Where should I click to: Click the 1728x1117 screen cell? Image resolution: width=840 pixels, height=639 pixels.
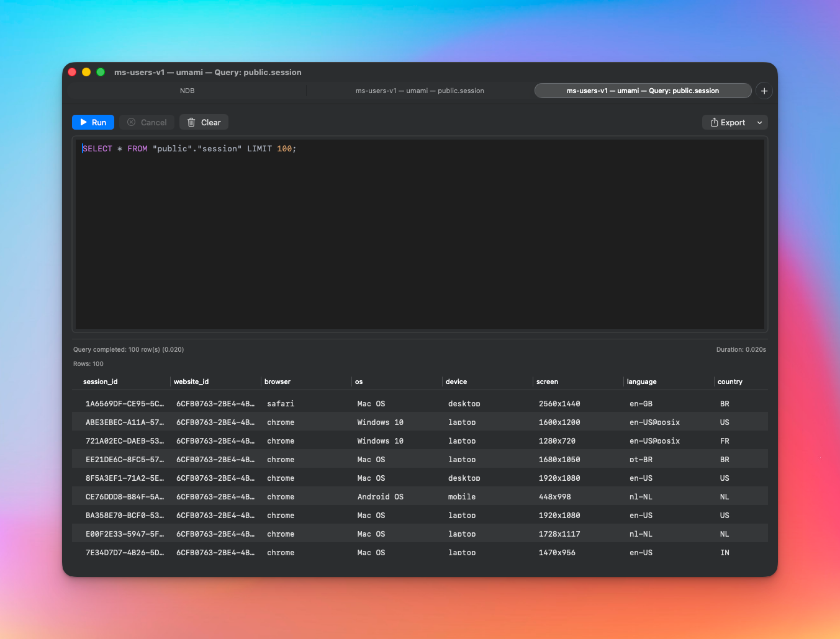click(x=559, y=534)
